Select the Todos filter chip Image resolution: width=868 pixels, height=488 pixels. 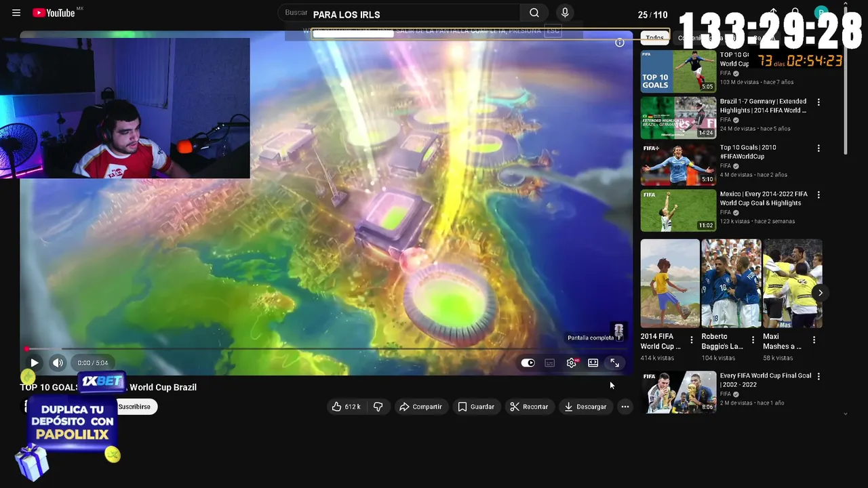(x=654, y=38)
